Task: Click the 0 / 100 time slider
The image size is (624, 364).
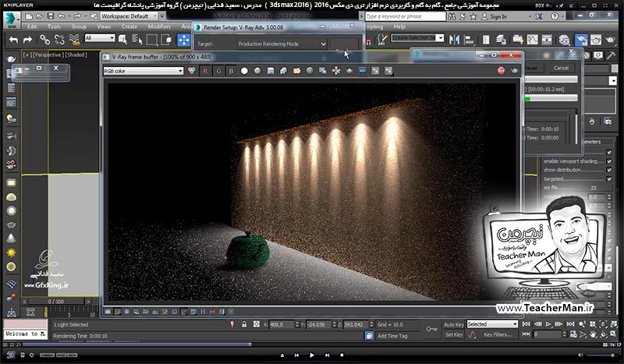Action: [56, 302]
